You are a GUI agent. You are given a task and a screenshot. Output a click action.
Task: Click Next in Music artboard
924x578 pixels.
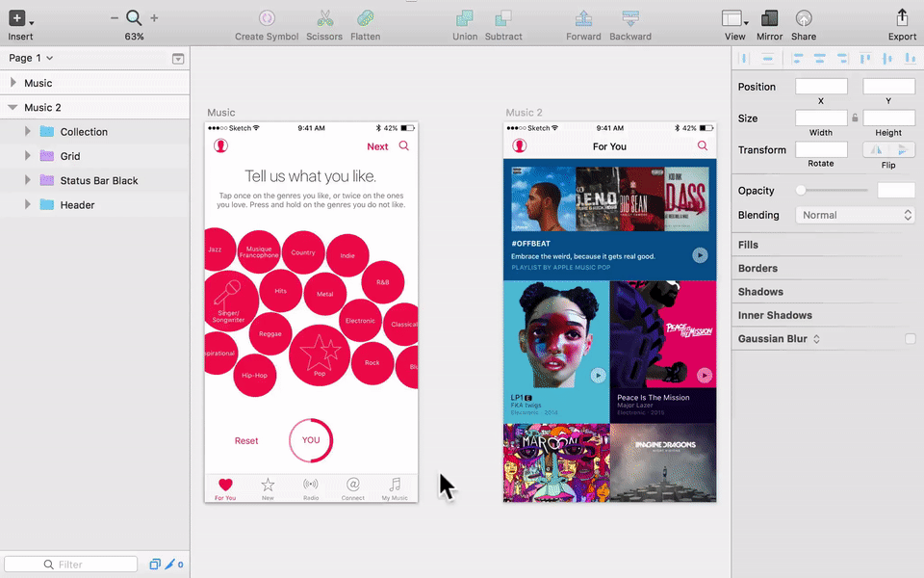[377, 146]
